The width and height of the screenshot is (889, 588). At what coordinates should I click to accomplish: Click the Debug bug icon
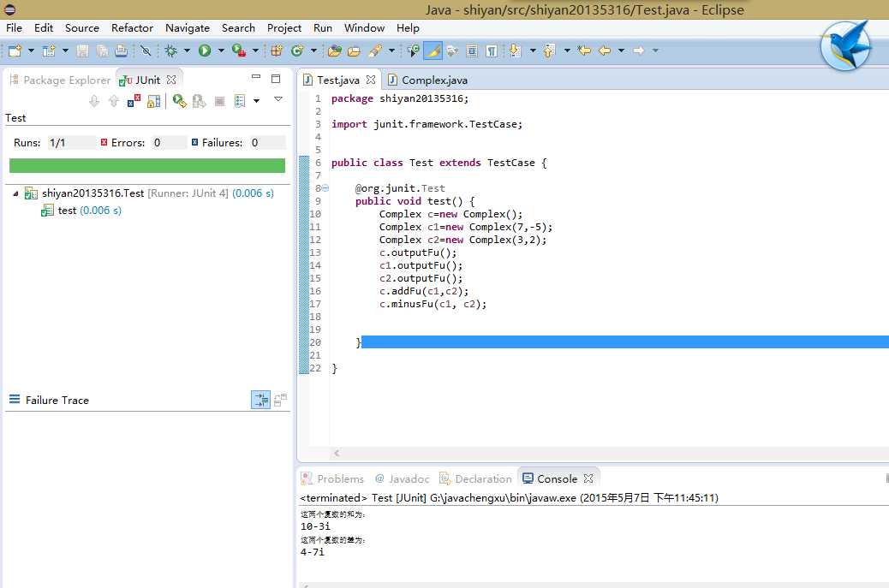[x=171, y=51]
